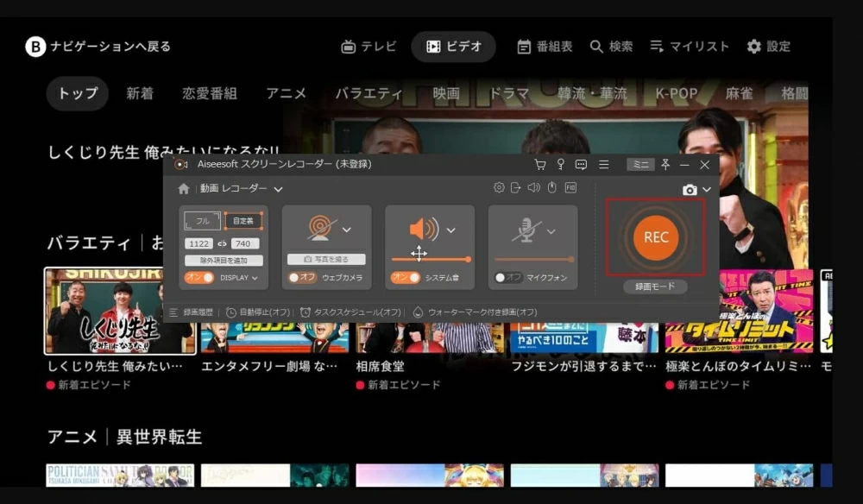Click the orange REC record button
This screenshot has height=504, width=863.
(656, 237)
